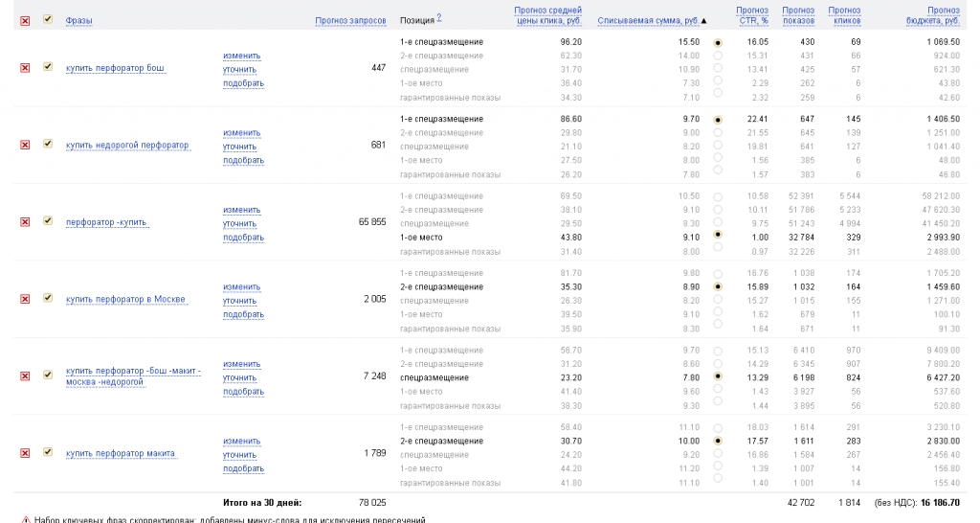980x523 pixels.
Task: Click 'изменить' for 'купить недорогой перфоратор'
Action: pyautogui.click(x=241, y=132)
